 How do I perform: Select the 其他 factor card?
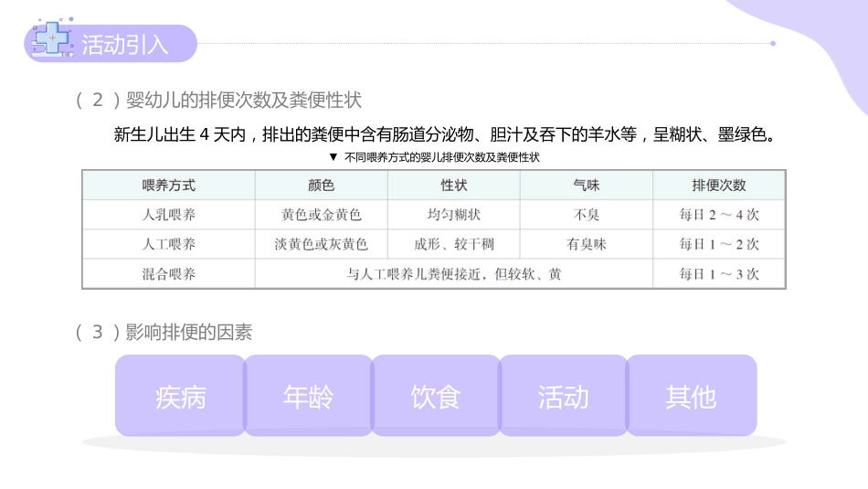coord(692,396)
